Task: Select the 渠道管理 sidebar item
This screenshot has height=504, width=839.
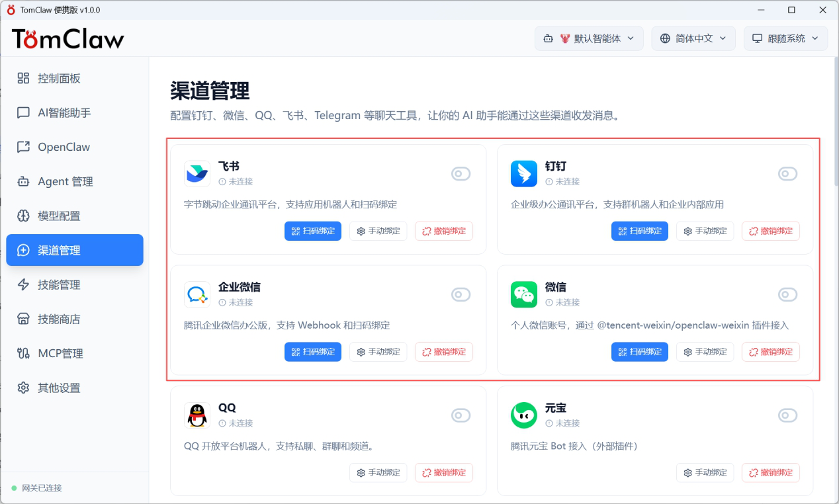Action: tap(75, 250)
